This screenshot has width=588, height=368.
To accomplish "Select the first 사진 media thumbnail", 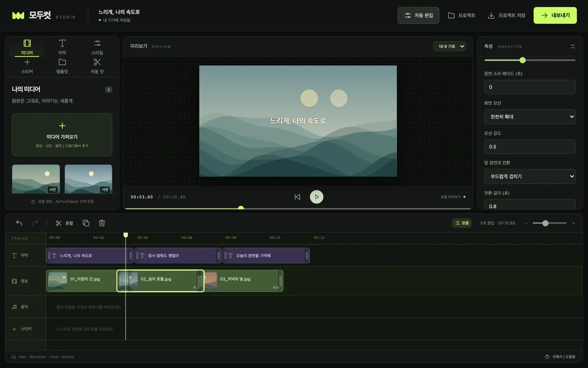I will pos(36,179).
